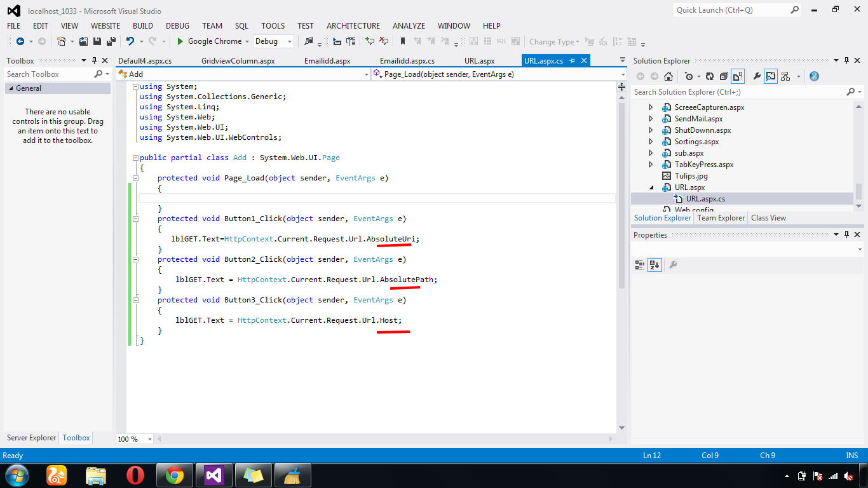Toggle pin on the URL.aspx.cs tab

tap(572, 60)
